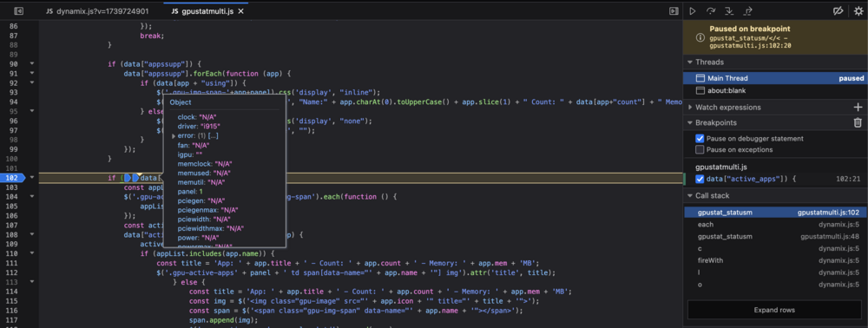Select gpustat_statusm frame at gpustatmulti.js:48
Image resolution: width=868 pixels, height=328 pixels.
pos(775,236)
